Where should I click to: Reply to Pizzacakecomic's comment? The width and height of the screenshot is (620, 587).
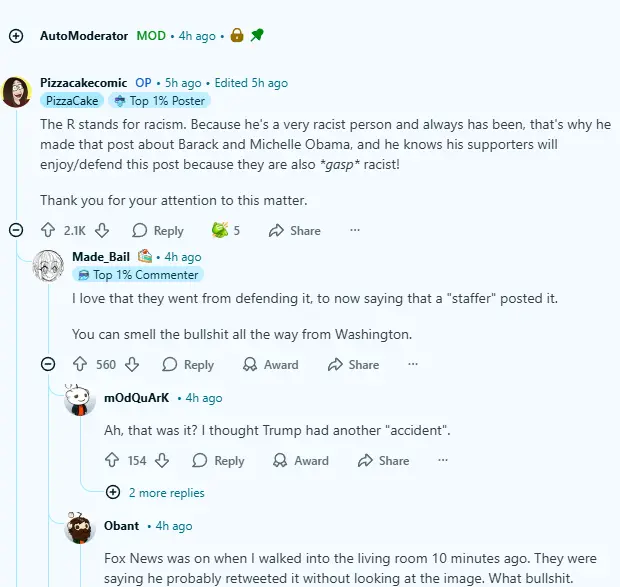(x=157, y=230)
